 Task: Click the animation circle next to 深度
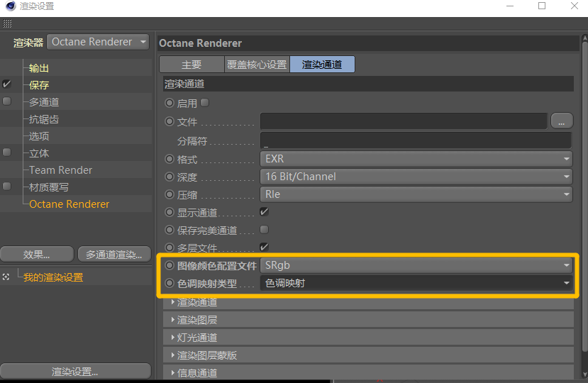tap(170, 177)
